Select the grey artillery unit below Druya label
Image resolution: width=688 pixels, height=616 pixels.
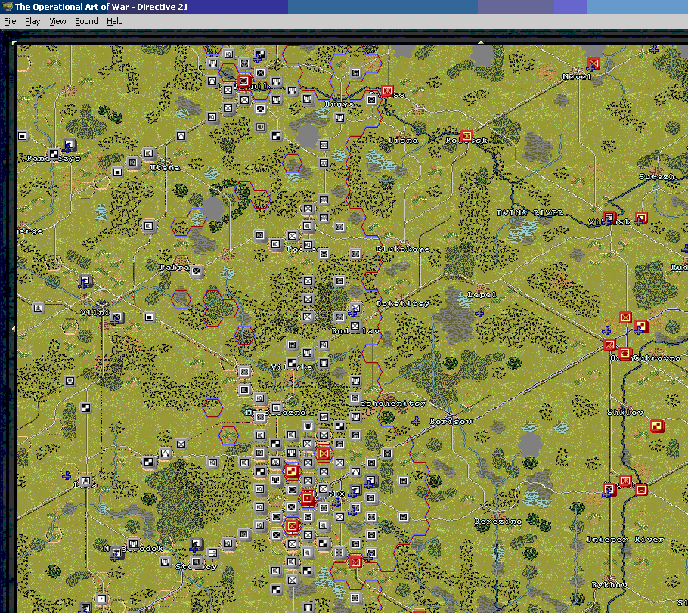pos(339,118)
